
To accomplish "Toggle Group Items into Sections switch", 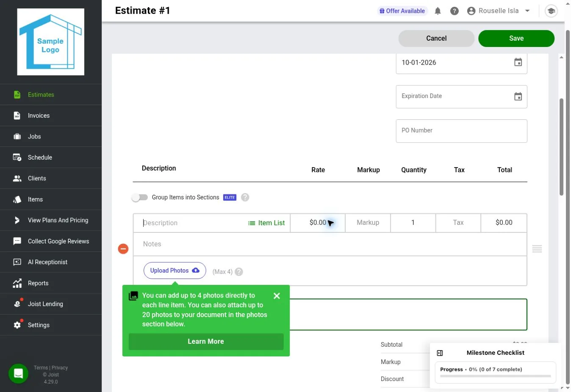I will click(x=139, y=197).
